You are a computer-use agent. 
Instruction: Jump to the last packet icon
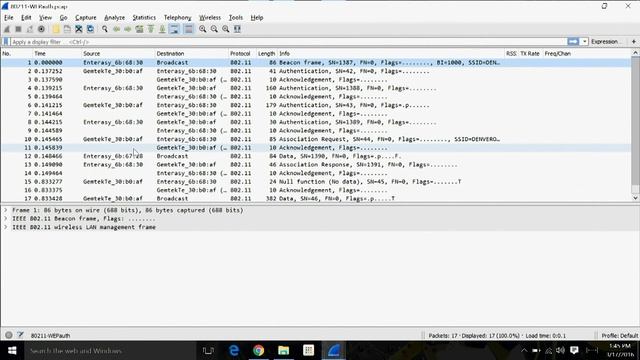pyautogui.click(x=162, y=29)
